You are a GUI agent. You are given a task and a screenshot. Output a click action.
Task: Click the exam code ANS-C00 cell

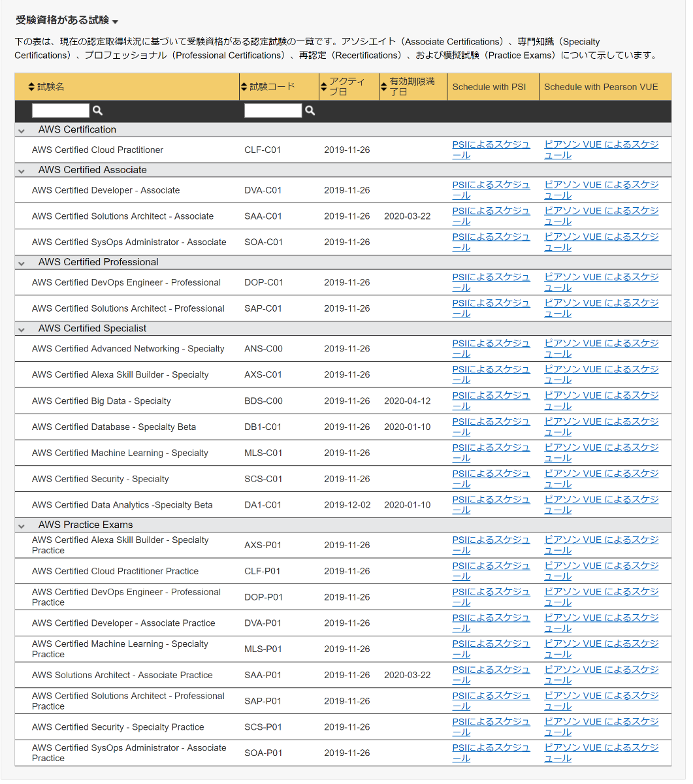click(x=263, y=348)
